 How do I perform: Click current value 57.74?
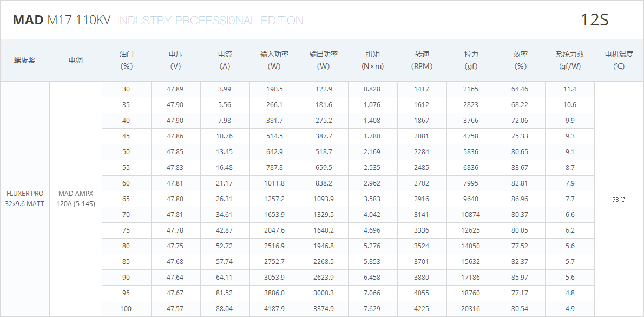[x=224, y=262]
